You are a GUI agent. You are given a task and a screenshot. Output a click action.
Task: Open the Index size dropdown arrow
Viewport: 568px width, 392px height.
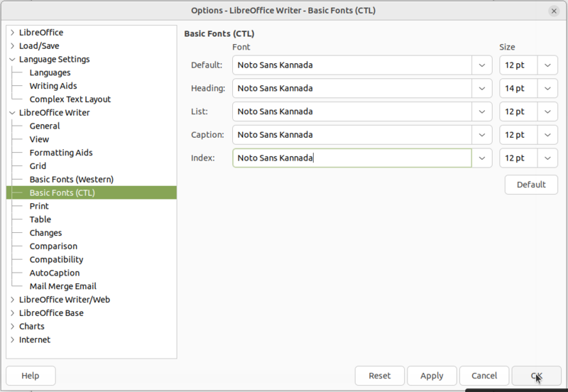tap(547, 158)
